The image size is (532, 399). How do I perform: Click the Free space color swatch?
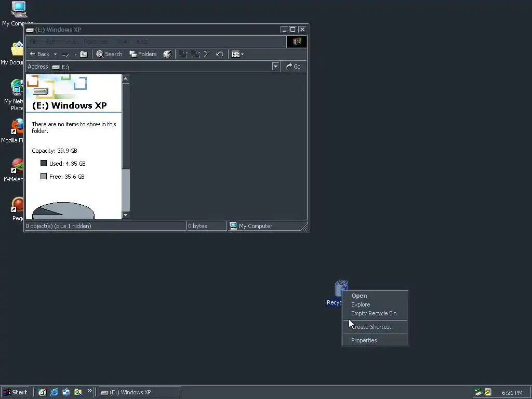[x=44, y=176]
